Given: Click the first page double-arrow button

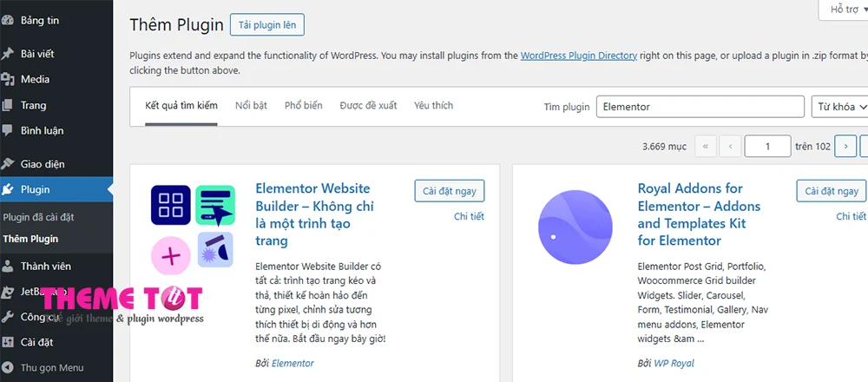Looking at the screenshot, I should [x=705, y=146].
